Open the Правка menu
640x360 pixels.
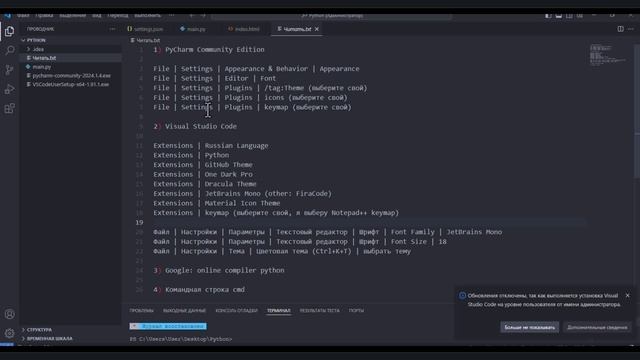click(x=44, y=16)
